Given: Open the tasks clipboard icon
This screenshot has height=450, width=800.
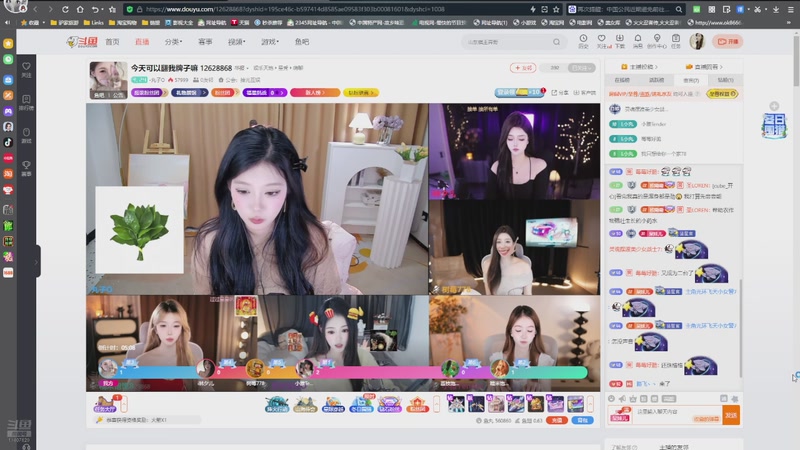Looking at the screenshot, I should pyautogui.click(x=676, y=41).
